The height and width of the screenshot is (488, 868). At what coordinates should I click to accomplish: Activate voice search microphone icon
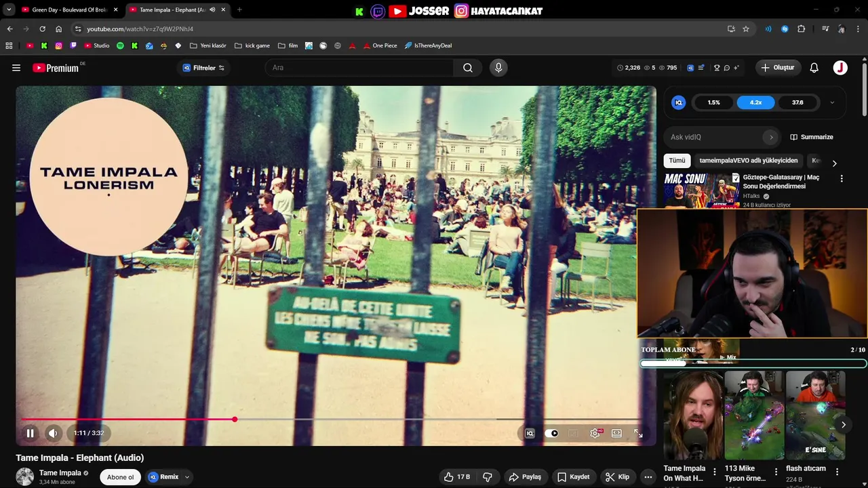pos(498,68)
